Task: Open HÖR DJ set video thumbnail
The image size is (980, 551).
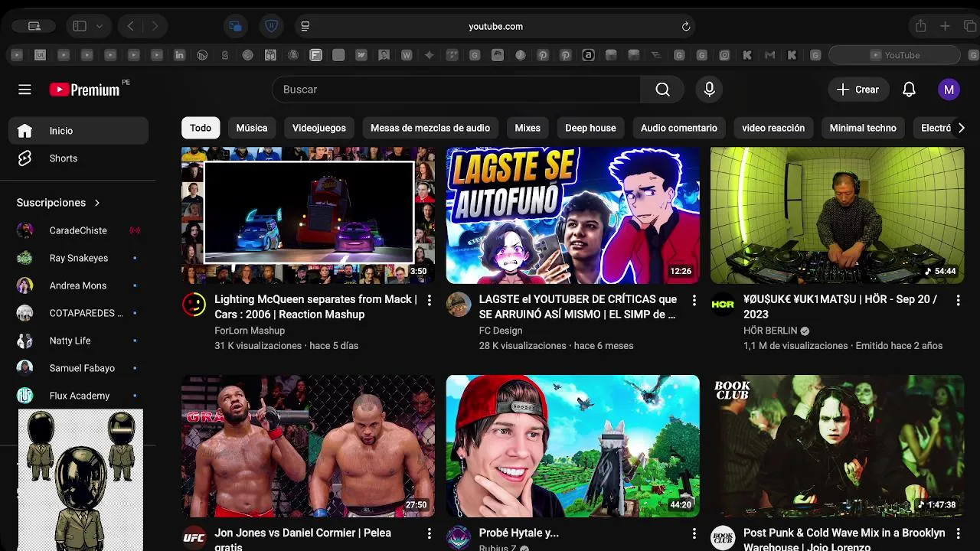Action: click(x=837, y=215)
